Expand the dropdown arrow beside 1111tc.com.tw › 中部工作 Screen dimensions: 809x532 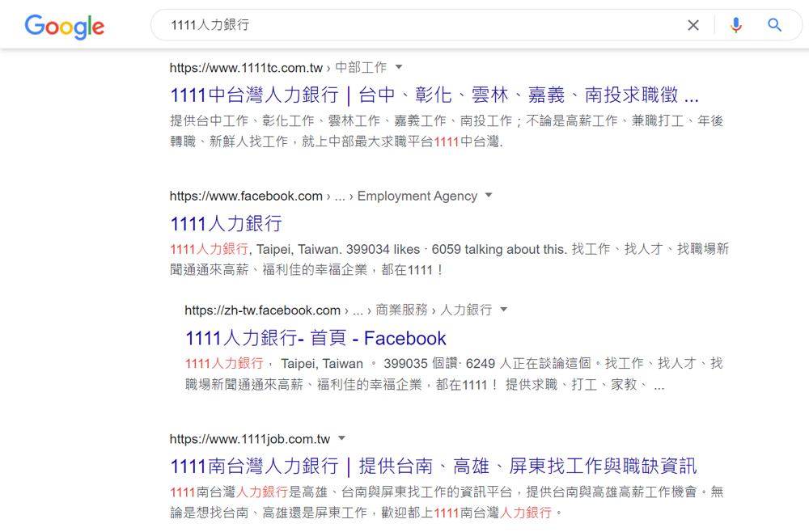(x=399, y=67)
